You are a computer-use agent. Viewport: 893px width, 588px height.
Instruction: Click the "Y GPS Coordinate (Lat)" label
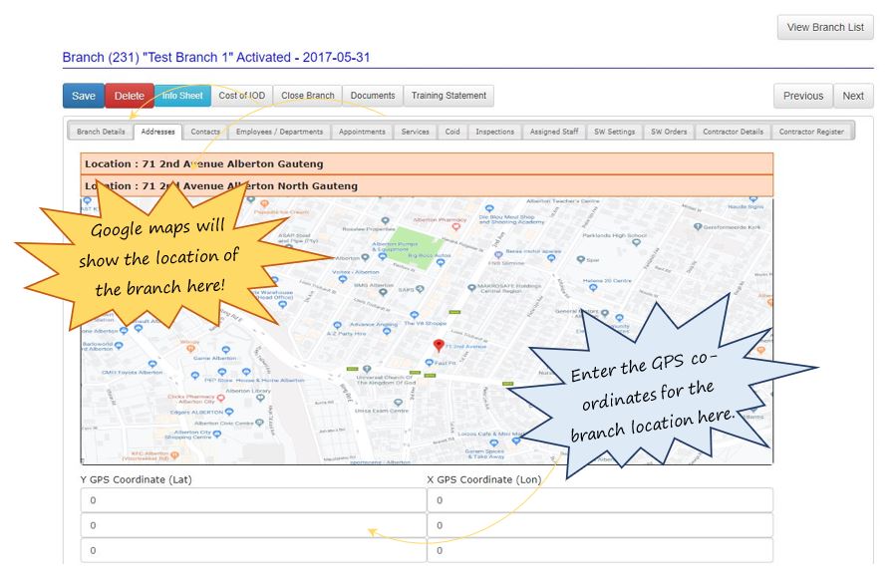tap(137, 479)
